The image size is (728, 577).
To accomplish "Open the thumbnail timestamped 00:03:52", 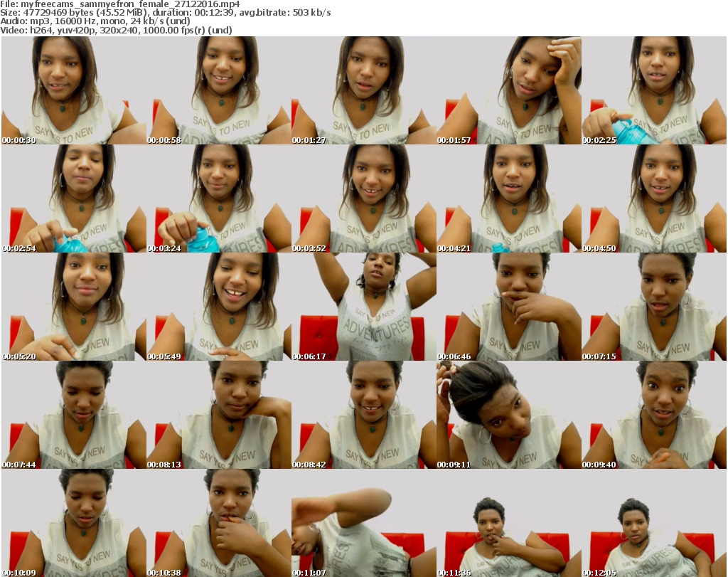I will point(364,198).
